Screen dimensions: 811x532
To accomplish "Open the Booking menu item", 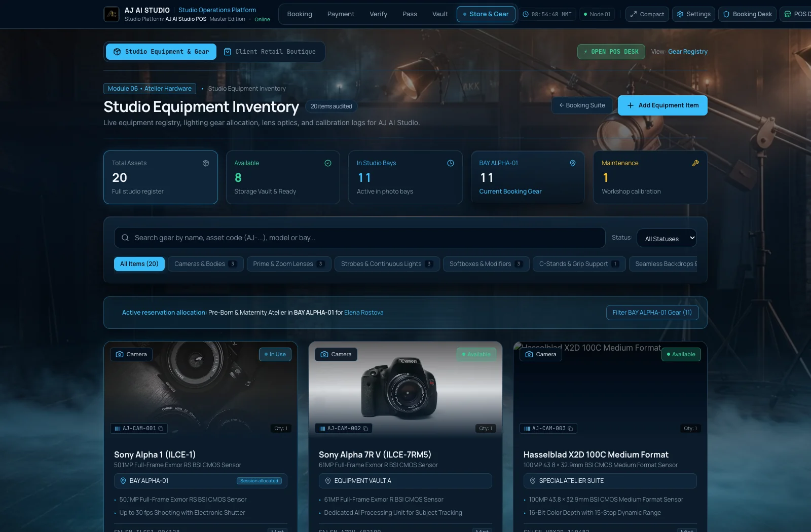I will [x=300, y=14].
